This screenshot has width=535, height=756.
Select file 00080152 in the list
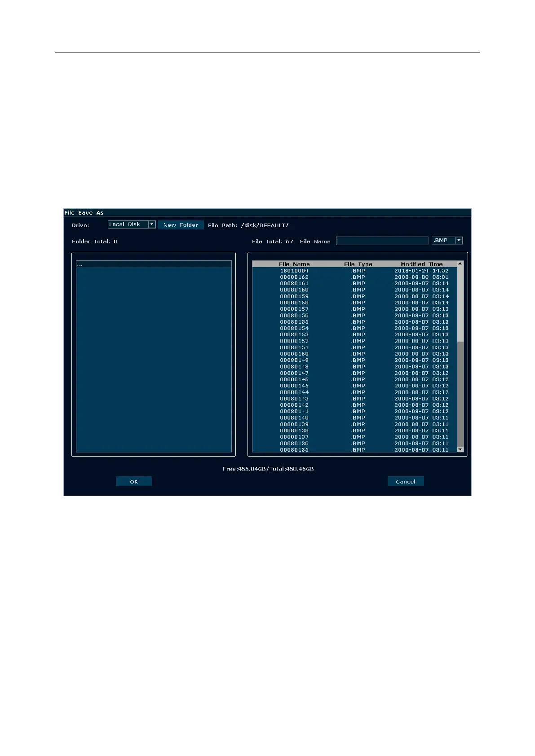[354, 341]
